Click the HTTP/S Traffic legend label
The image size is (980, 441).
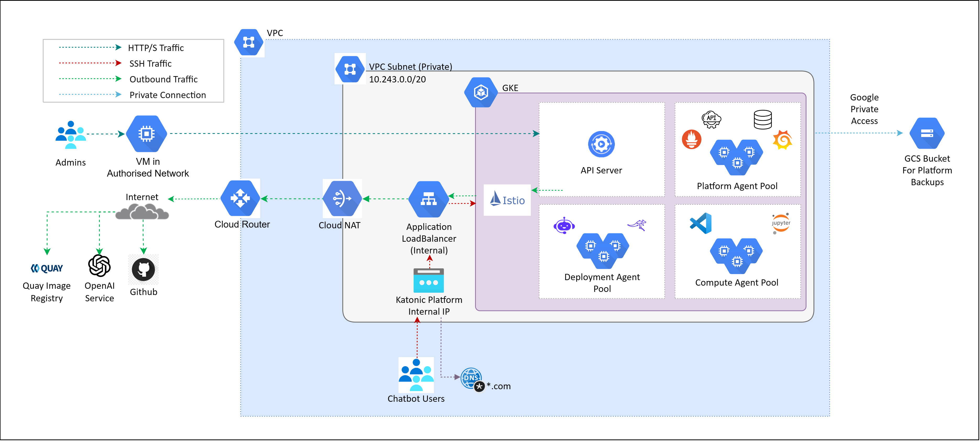point(156,48)
